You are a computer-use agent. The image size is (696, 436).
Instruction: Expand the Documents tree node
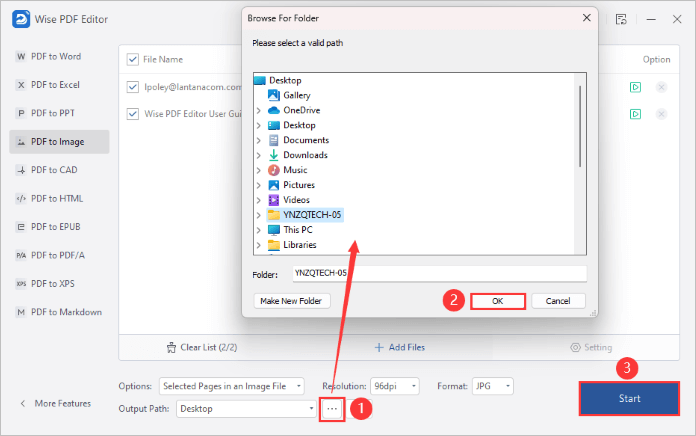tap(259, 140)
